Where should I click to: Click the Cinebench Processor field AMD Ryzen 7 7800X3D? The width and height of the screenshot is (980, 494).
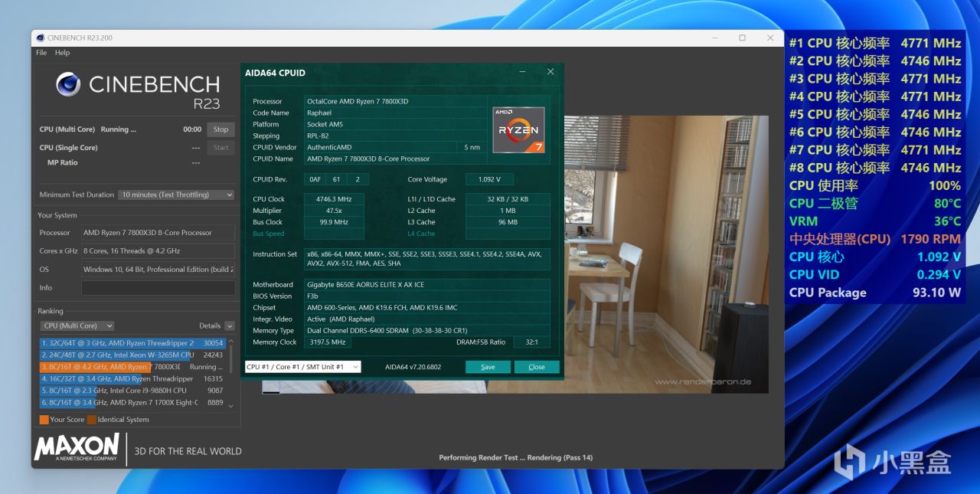tap(158, 233)
